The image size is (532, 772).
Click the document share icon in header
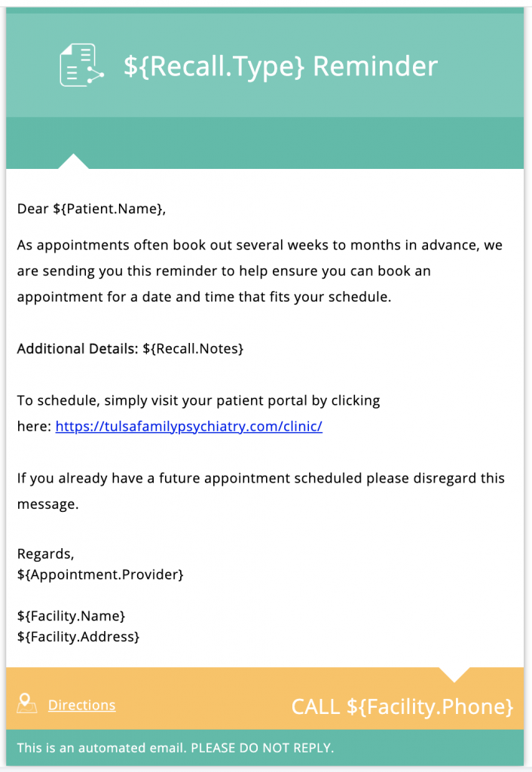pos(81,66)
